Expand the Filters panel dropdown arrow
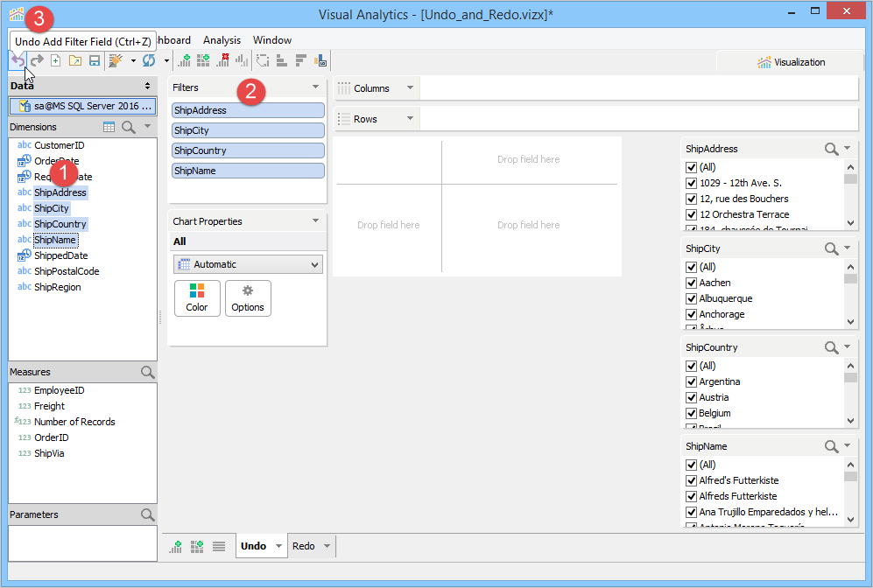The height and width of the screenshot is (588, 873). pyautogui.click(x=315, y=87)
